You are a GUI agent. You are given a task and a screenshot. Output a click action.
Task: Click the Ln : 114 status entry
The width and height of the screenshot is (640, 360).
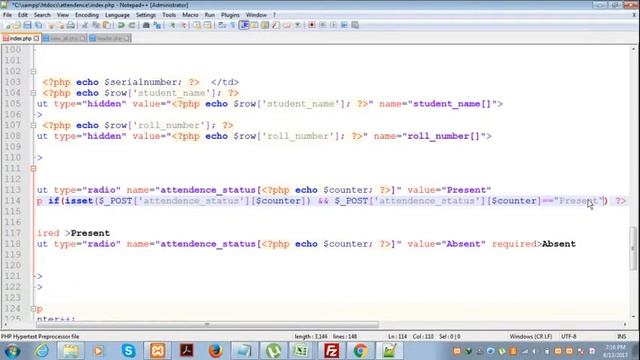pos(398,336)
